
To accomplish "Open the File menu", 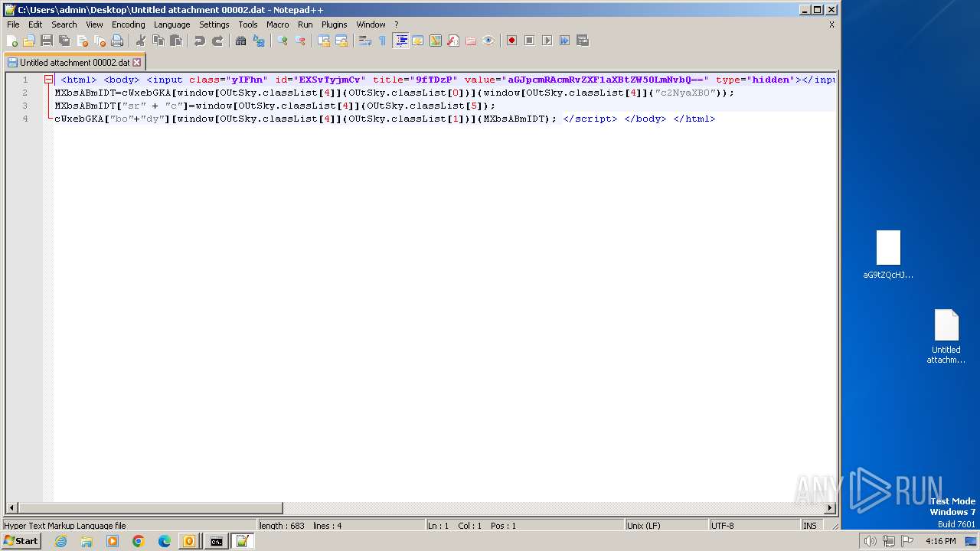I will 13,24.
